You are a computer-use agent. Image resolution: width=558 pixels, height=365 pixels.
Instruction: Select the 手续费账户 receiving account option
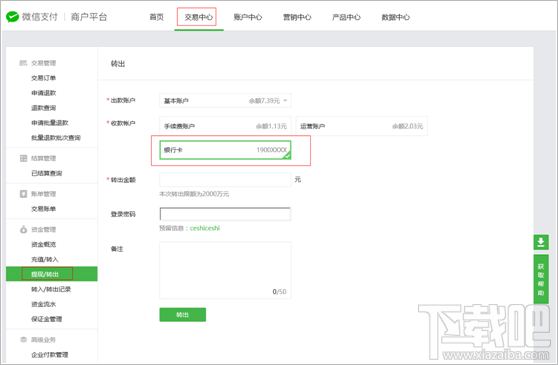pos(225,126)
